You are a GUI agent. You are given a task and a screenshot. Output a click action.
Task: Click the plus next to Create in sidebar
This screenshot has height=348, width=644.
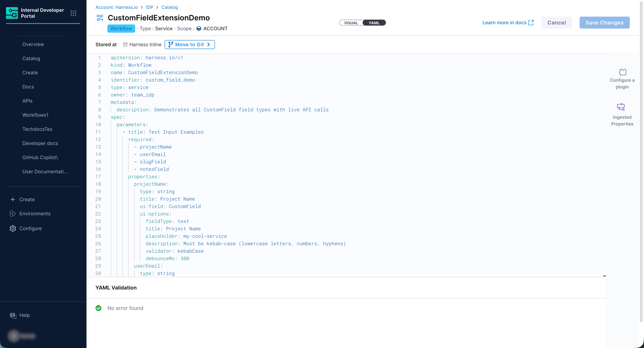13,199
